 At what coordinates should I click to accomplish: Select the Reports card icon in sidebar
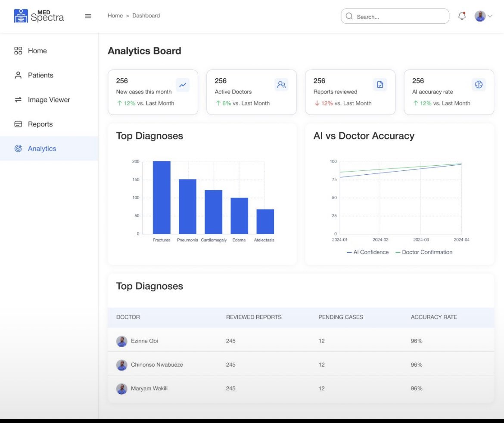click(x=18, y=124)
